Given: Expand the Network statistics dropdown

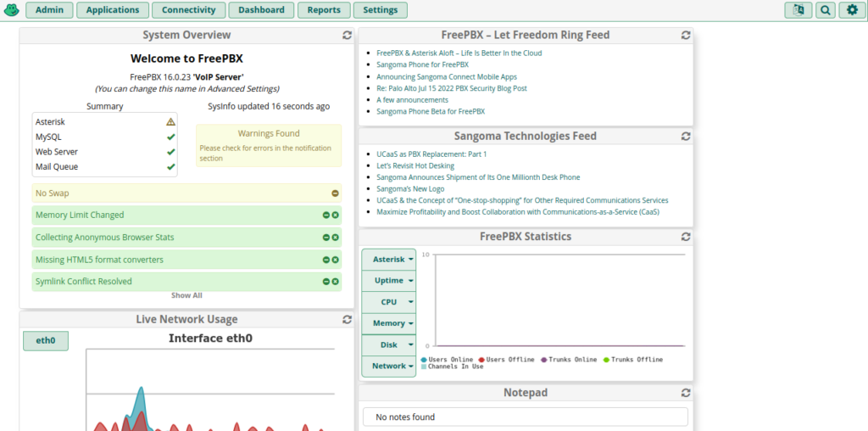Looking at the screenshot, I should click(x=388, y=366).
